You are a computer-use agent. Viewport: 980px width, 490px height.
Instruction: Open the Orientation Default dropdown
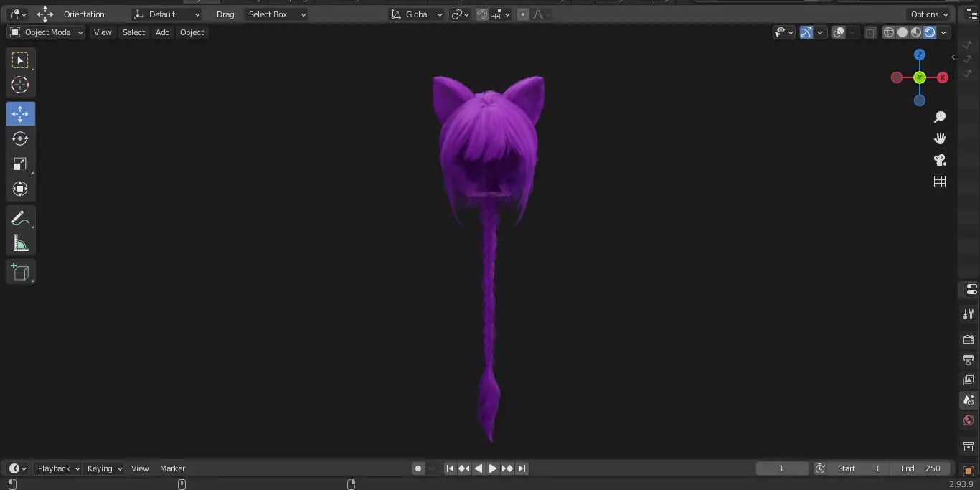click(x=167, y=14)
